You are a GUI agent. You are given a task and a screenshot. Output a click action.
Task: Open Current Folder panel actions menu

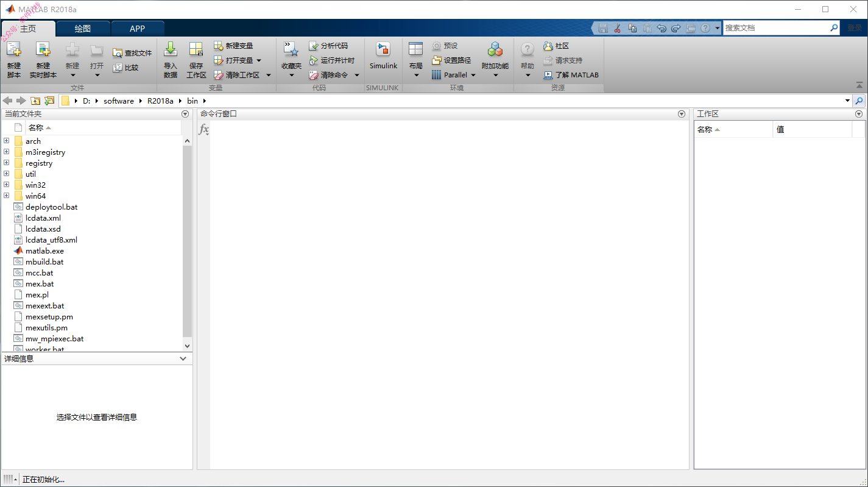[x=185, y=114]
